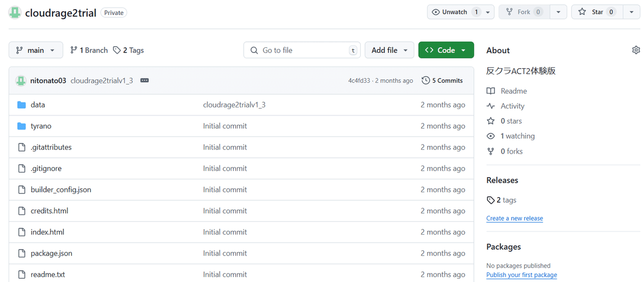644x282 pixels.
Task: Click the nitonato03 avatar icon
Action: [21, 81]
